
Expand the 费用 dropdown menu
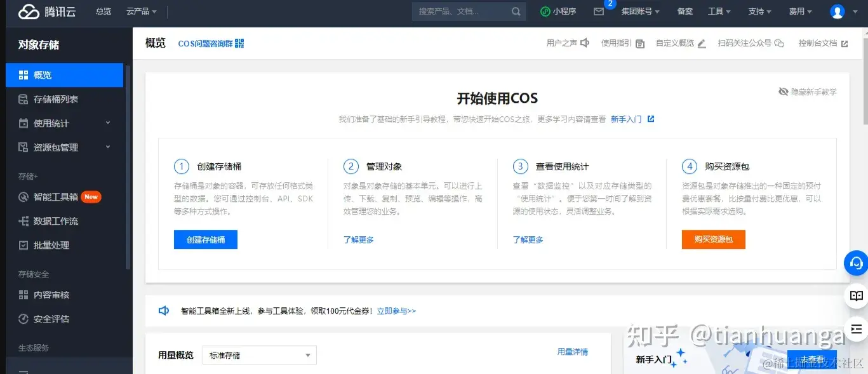pyautogui.click(x=801, y=11)
